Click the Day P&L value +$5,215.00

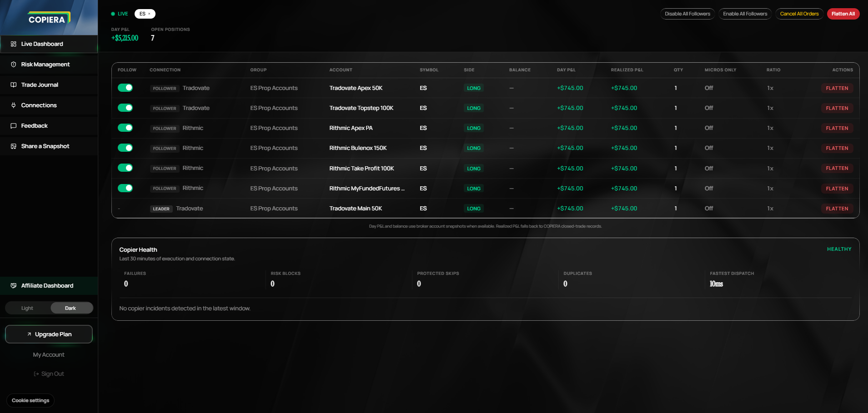coord(125,38)
